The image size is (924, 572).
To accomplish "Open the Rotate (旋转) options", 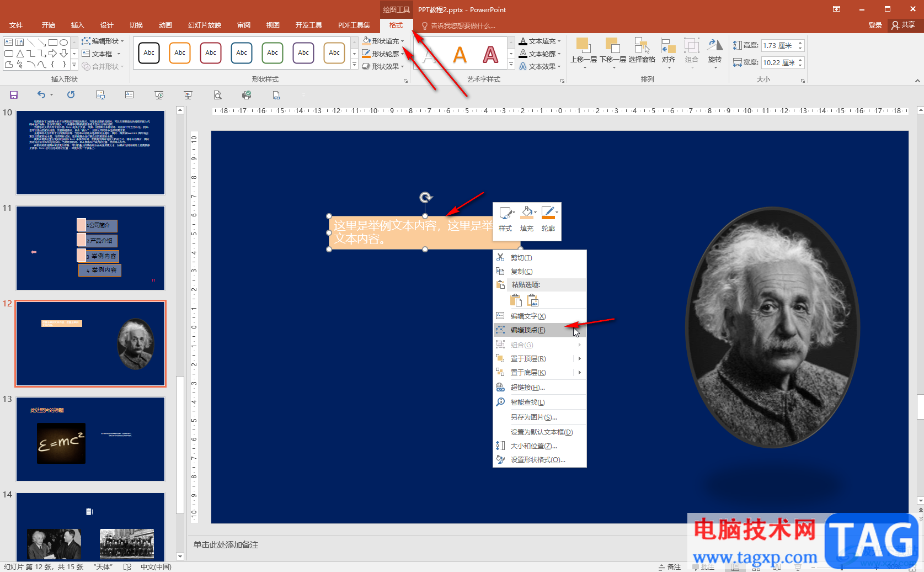I will 715,53.
